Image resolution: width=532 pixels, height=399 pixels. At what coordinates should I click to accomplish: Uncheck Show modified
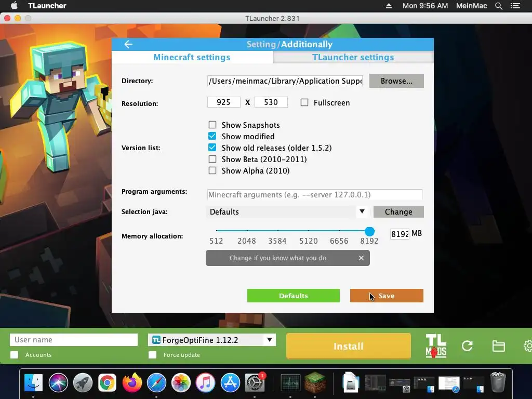point(212,136)
